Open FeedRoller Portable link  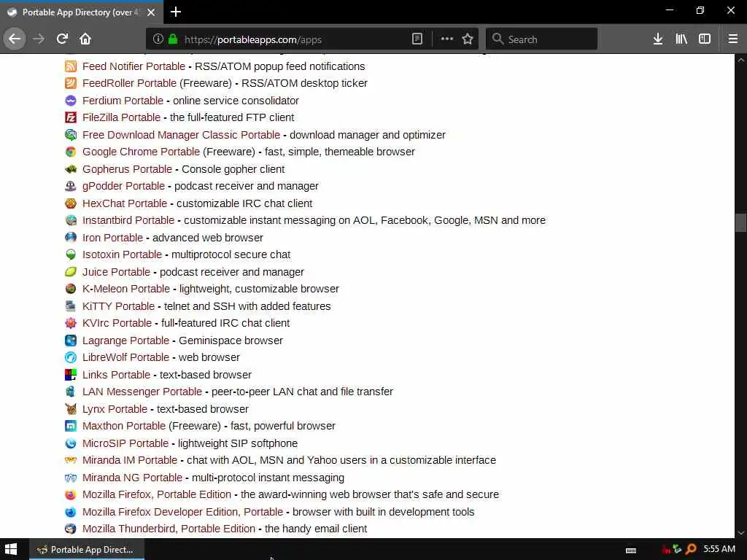(130, 83)
